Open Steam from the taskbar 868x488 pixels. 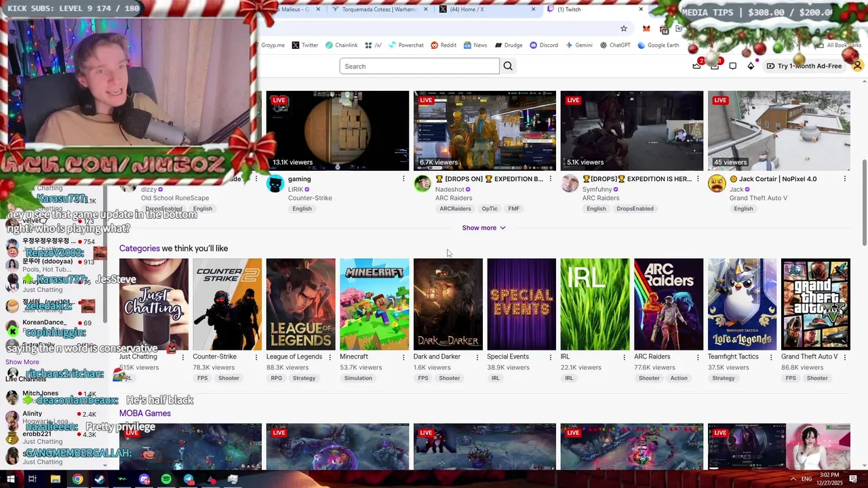coord(100,479)
